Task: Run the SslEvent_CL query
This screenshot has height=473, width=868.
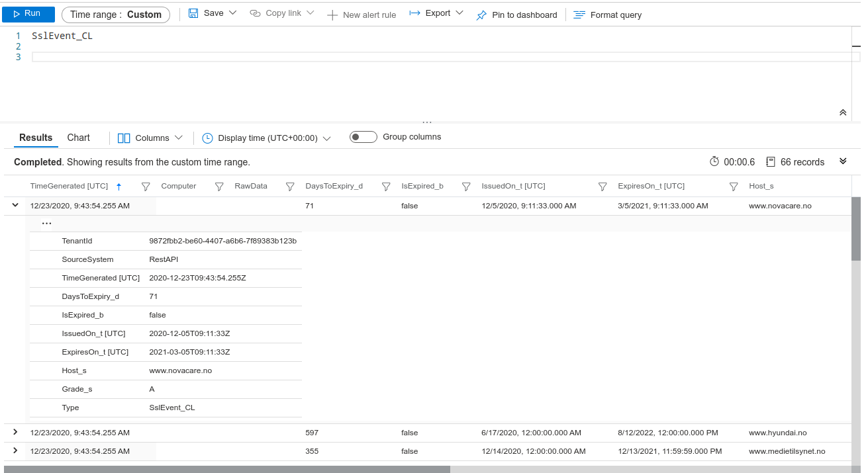Action: coord(27,14)
